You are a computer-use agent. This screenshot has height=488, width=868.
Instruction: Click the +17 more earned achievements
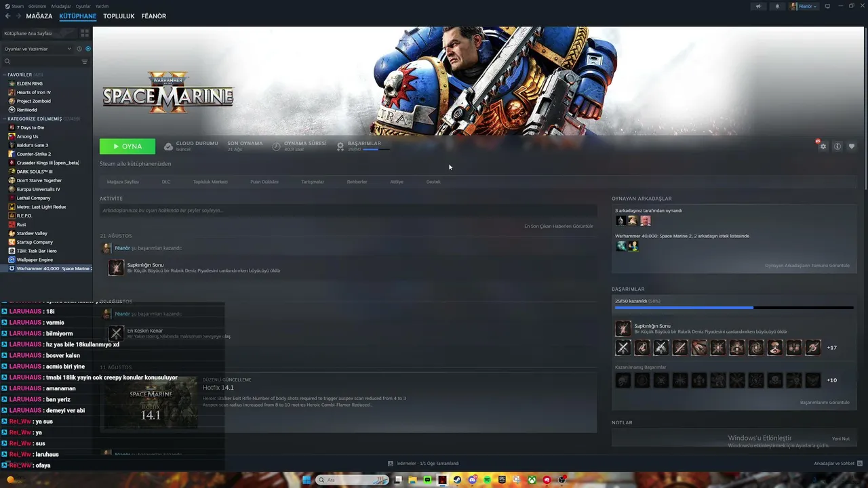(x=832, y=348)
